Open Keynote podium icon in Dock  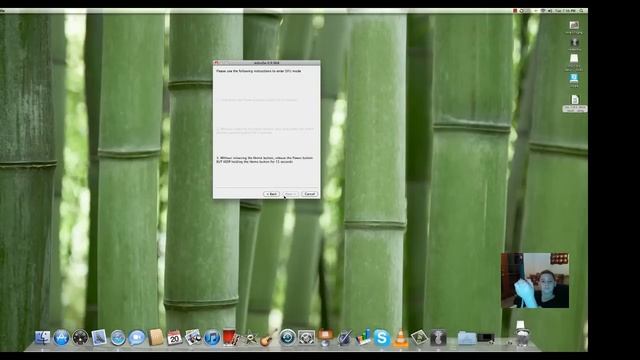point(325,338)
